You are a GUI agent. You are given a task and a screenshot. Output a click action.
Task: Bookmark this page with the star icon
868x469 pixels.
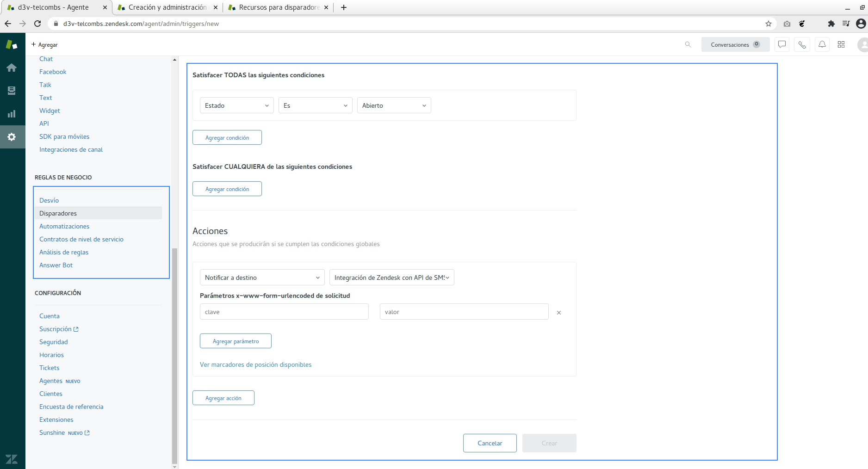coord(769,24)
